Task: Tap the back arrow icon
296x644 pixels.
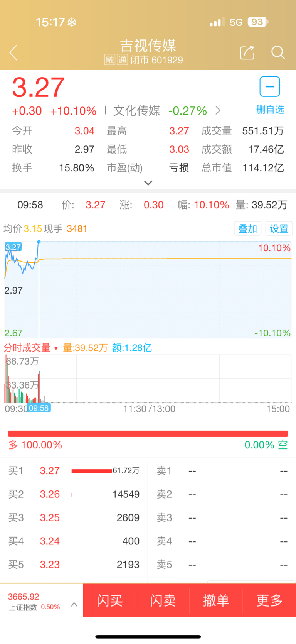Action: pos(13,52)
